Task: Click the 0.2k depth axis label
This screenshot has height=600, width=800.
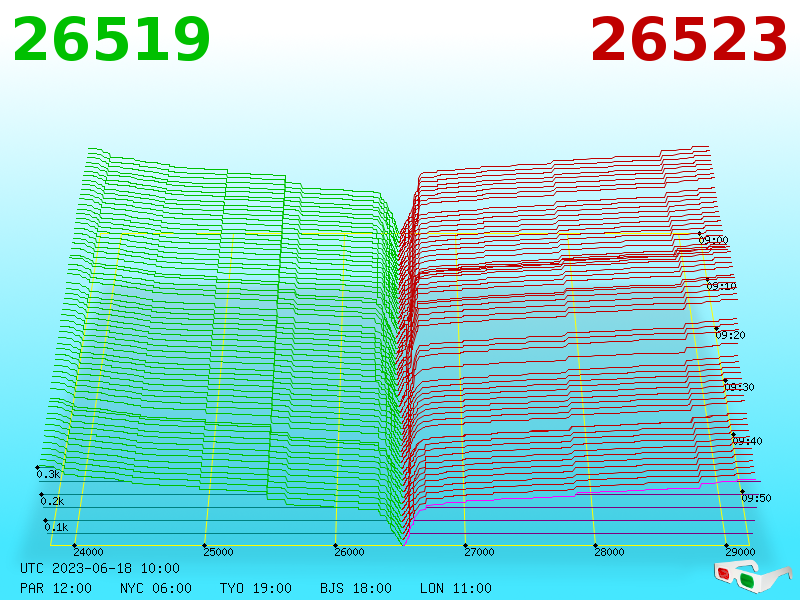Action: pyautogui.click(x=52, y=502)
